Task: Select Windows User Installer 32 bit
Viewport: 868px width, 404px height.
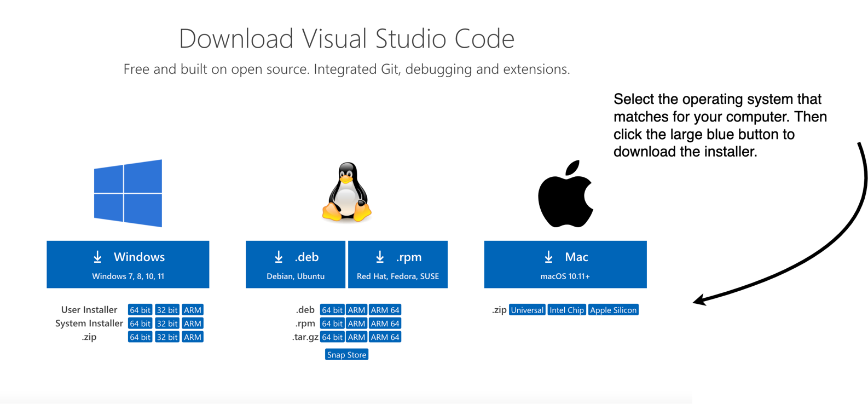Action: (167, 310)
